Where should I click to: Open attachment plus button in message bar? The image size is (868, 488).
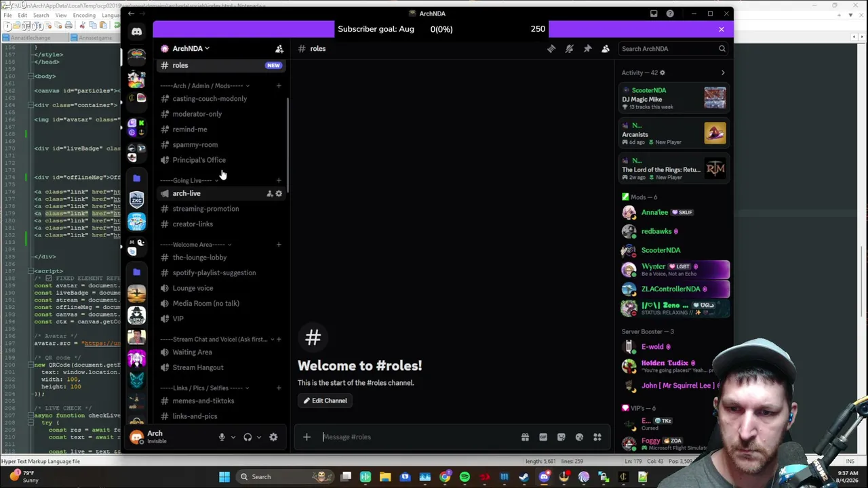307,437
